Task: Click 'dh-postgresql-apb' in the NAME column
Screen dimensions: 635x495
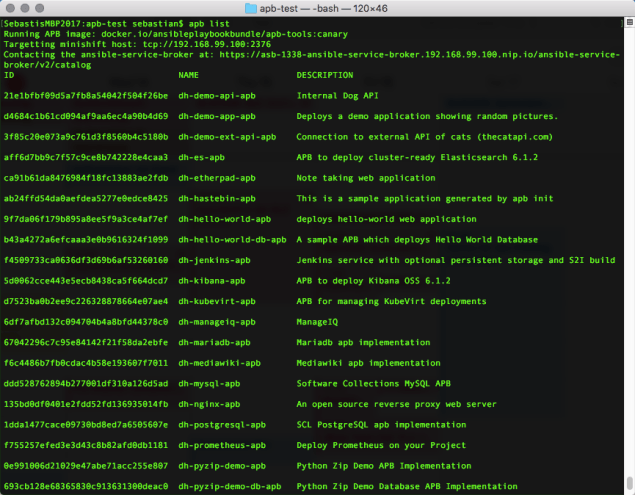Action: (x=222, y=425)
